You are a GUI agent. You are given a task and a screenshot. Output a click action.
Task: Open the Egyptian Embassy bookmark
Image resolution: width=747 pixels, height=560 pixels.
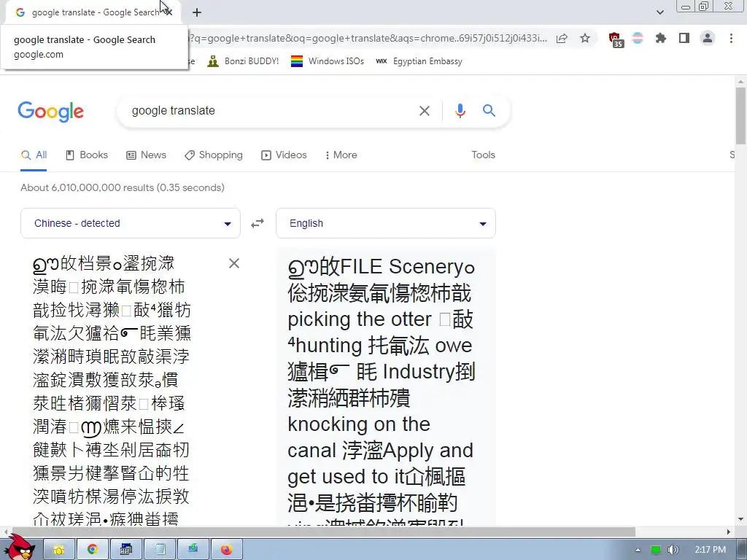coord(419,61)
